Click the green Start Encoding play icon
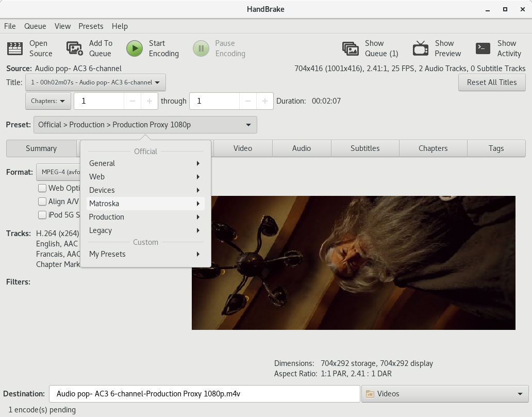The width and height of the screenshot is (532, 417). 135,48
